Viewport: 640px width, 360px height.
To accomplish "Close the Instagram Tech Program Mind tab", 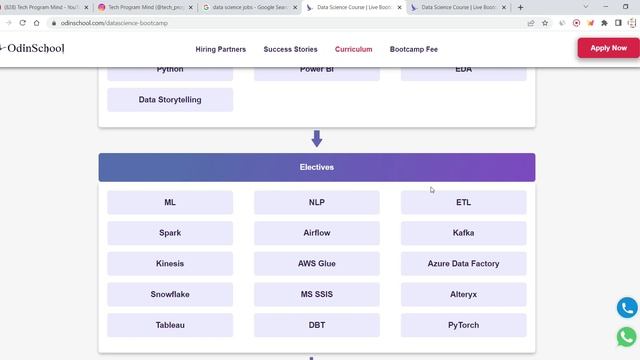I will (191, 7).
